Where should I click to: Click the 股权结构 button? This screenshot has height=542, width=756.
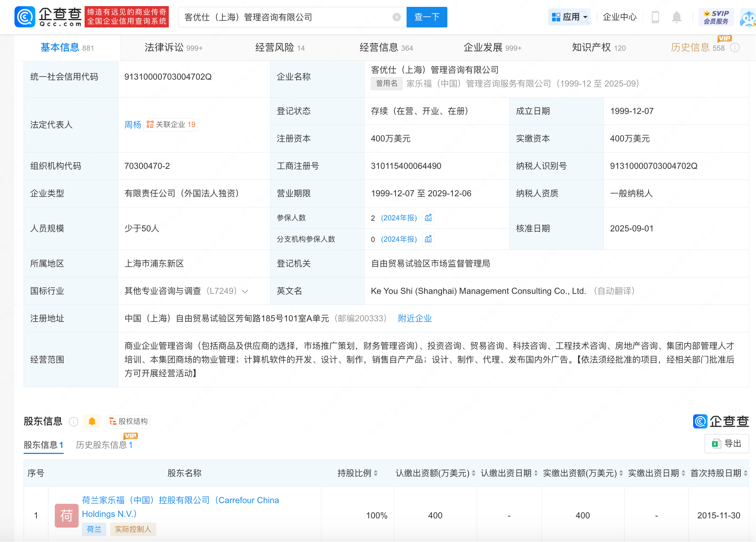pos(128,421)
